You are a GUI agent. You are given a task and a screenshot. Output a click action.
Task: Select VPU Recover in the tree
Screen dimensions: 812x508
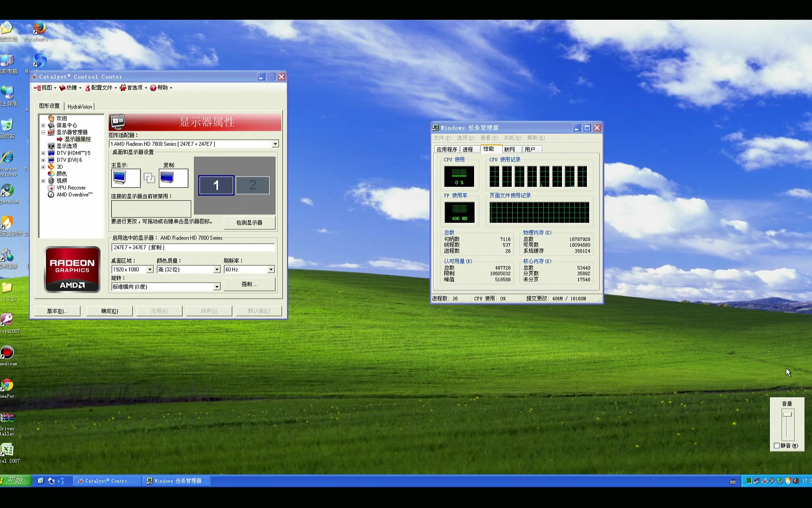click(x=71, y=188)
